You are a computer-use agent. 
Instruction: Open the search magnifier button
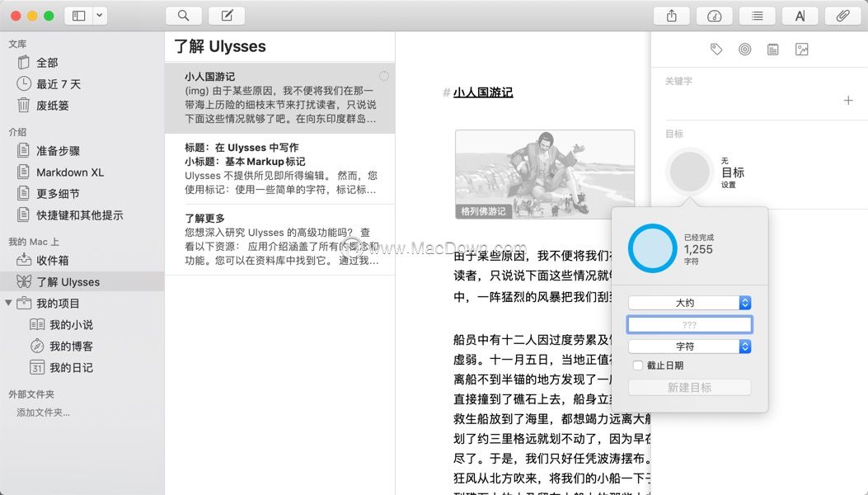(183, 16)
